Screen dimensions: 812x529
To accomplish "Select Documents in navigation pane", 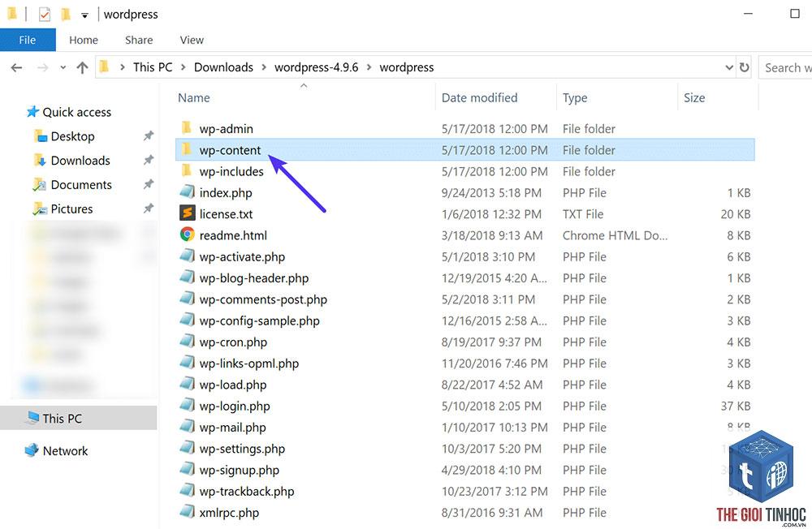I will 81,185.
